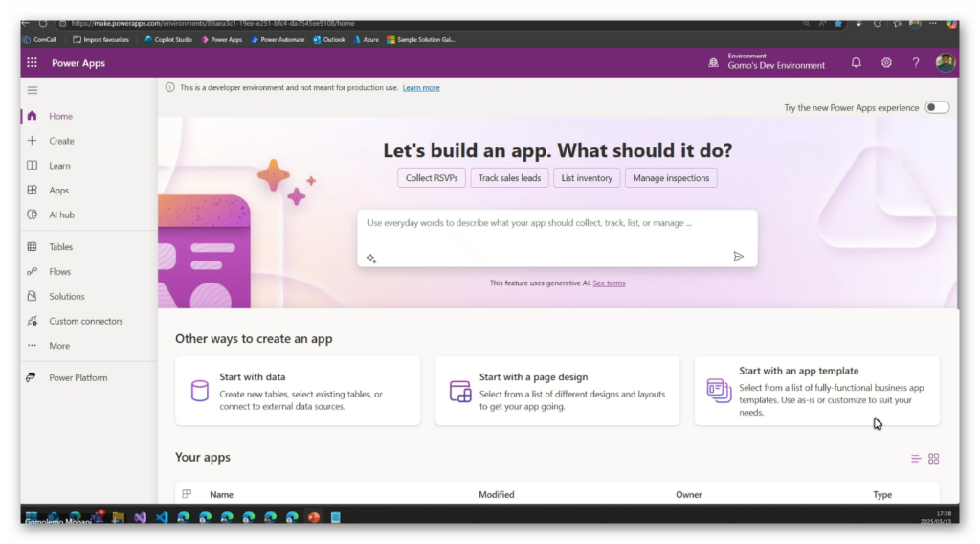The image size is (980, 544).
Task: Click the browser address bar URL
Action: point(212,23)
